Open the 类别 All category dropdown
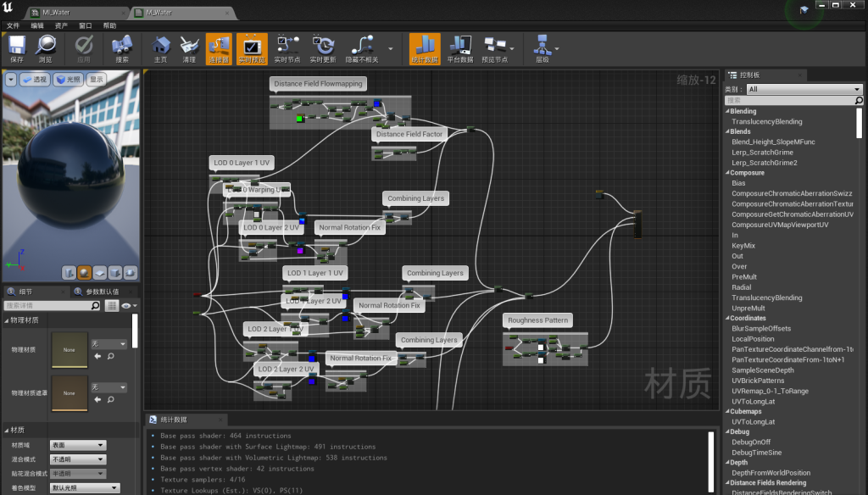 [804, 89]
